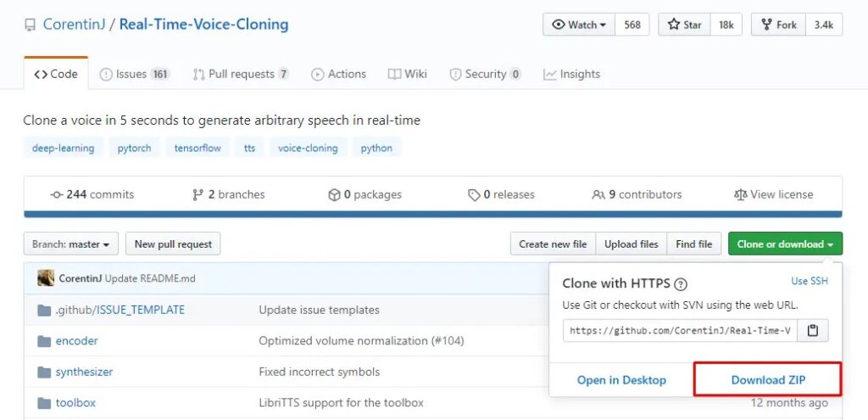Click Download ZIP

pyautogui.click(x=768, y=380)
